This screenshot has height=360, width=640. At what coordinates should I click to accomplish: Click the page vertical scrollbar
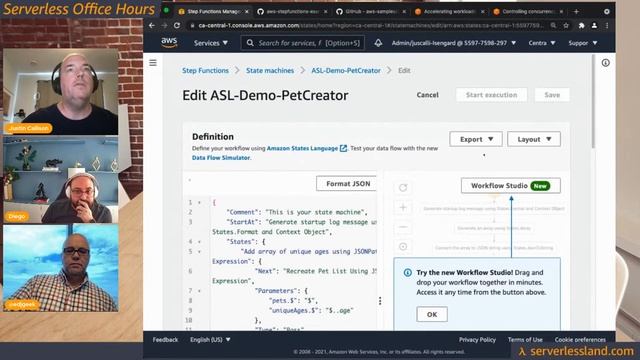593,102
